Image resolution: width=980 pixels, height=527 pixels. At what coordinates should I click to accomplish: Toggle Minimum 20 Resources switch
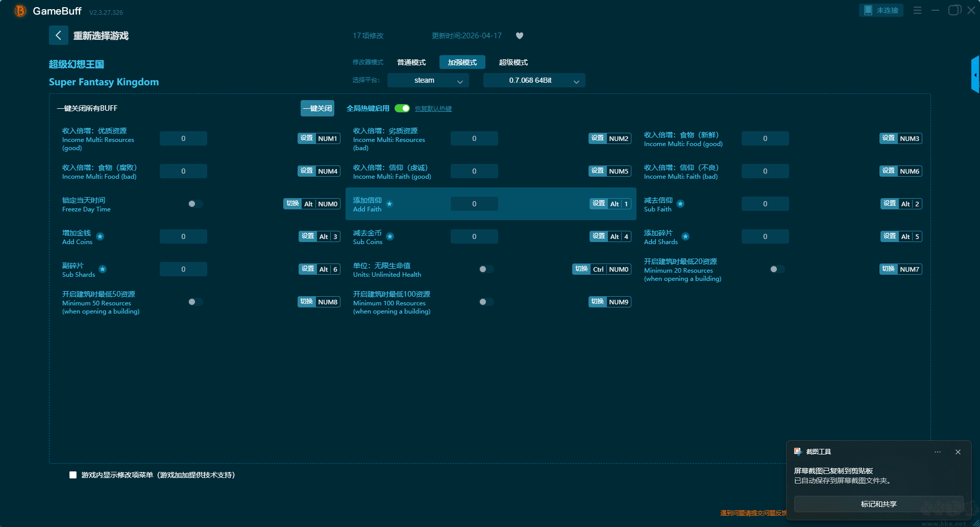click(x=777, y=269)
